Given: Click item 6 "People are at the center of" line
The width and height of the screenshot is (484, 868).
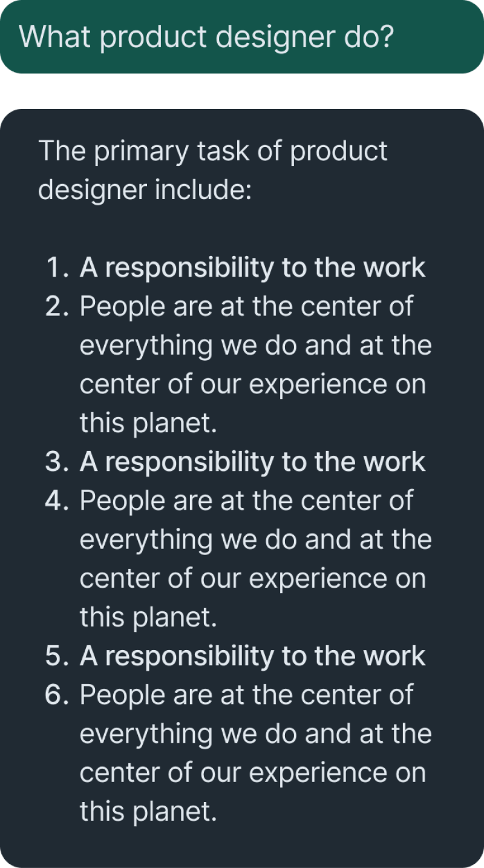Looking at the screenshot, I should point(246,695).
